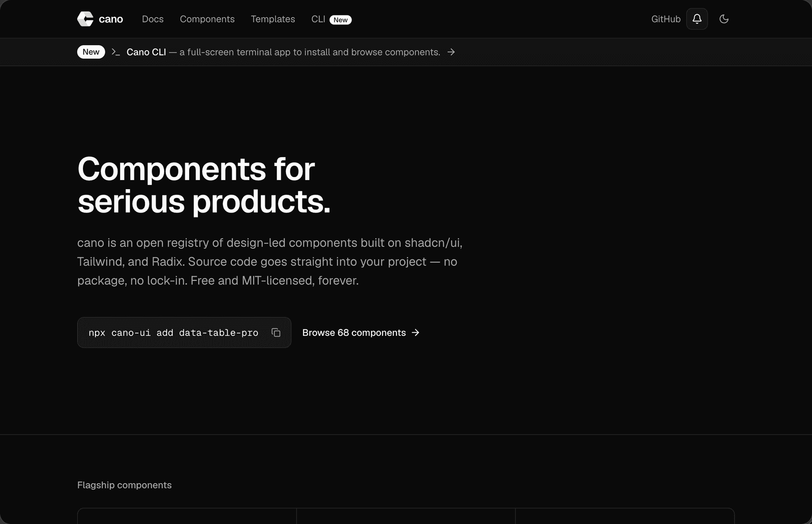Toggle dark mode with the moon icon

click(724, 19)
